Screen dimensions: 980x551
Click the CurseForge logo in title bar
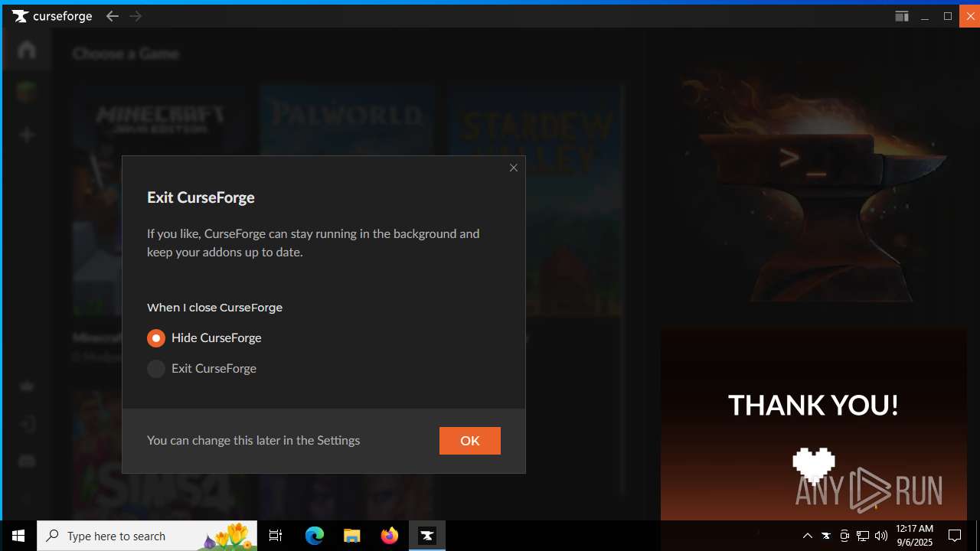click(x=52, y=16)
